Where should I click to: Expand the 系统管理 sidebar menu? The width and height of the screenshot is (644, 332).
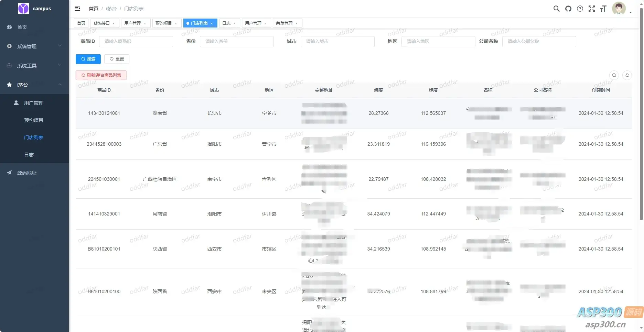[34, 46]
